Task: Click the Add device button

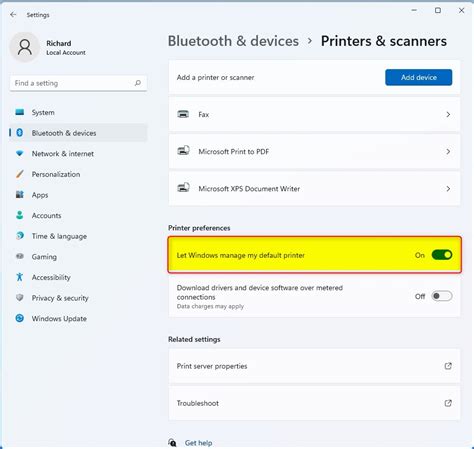Action: [x=419, y=77]
